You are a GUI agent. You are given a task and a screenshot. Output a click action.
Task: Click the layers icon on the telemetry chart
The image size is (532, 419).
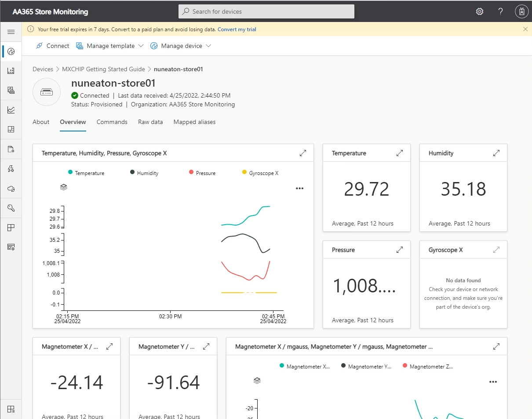tap(63, 187)
